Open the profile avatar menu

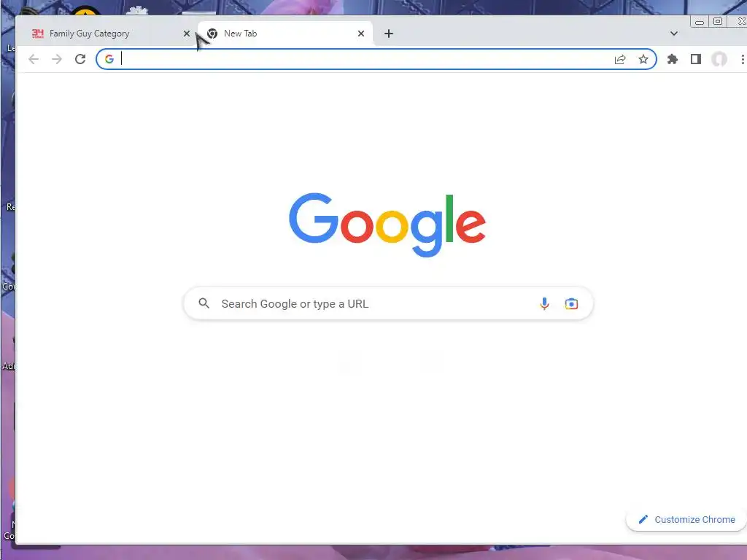719,59
